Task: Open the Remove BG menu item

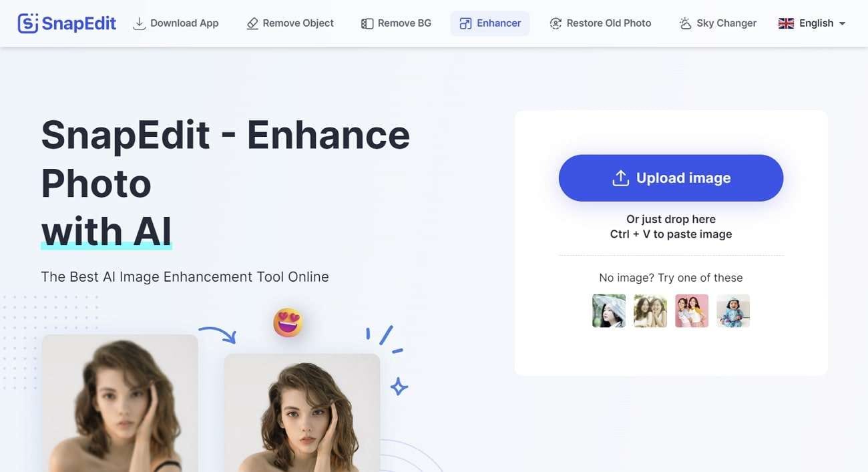Action: point(396,23)
